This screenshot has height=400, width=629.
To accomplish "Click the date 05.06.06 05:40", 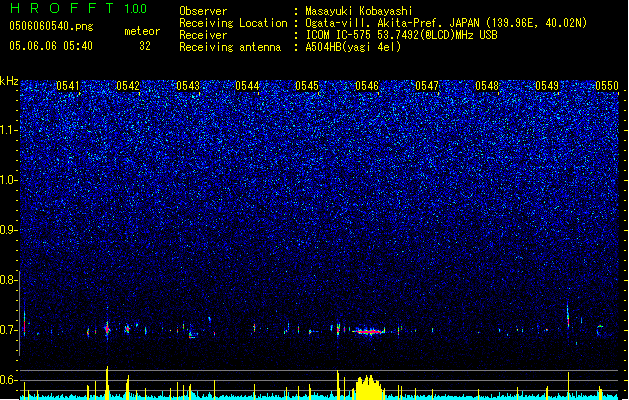I will tap(51, 46).
